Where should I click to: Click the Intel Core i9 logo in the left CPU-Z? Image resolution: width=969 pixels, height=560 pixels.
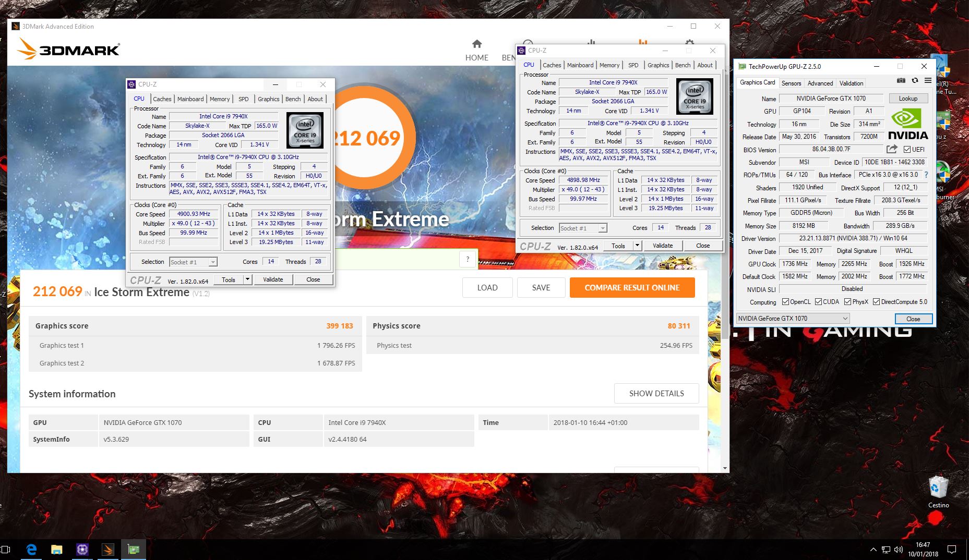coord(305,130)
